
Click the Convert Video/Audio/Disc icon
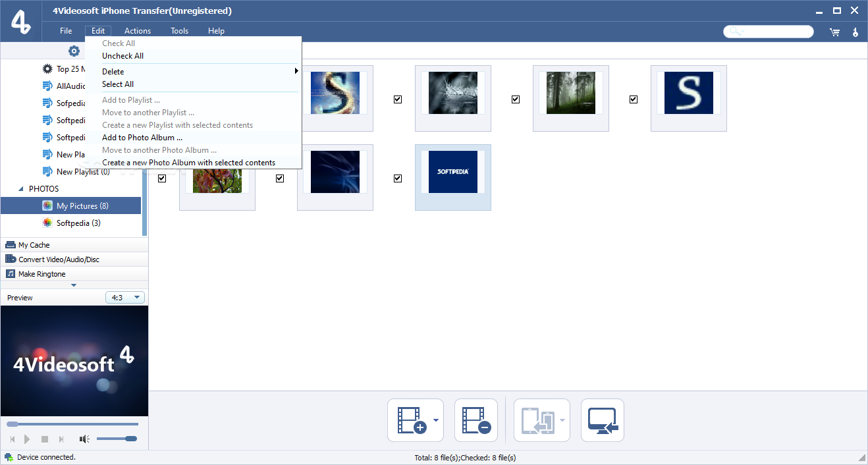coord(11,260)
